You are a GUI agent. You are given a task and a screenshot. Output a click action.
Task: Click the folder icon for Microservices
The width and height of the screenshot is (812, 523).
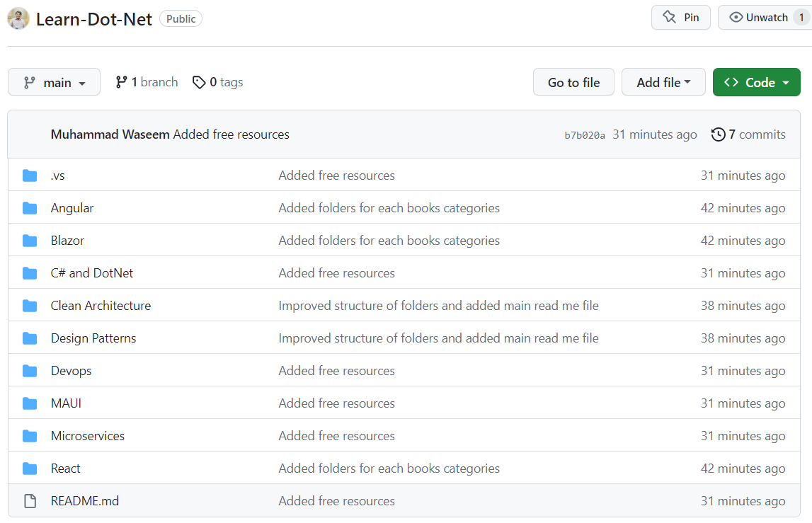30,436
